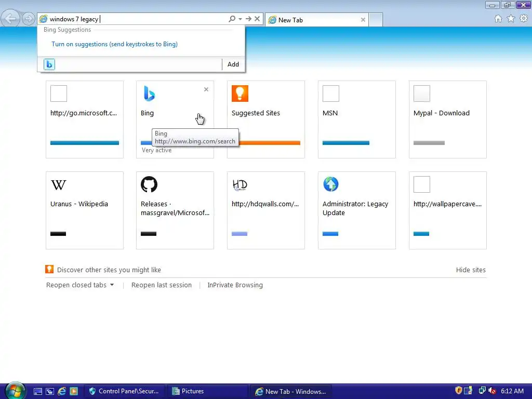Open the wallpapercave tile
This screenshot has height=399, width=532.
pos(447,210)
